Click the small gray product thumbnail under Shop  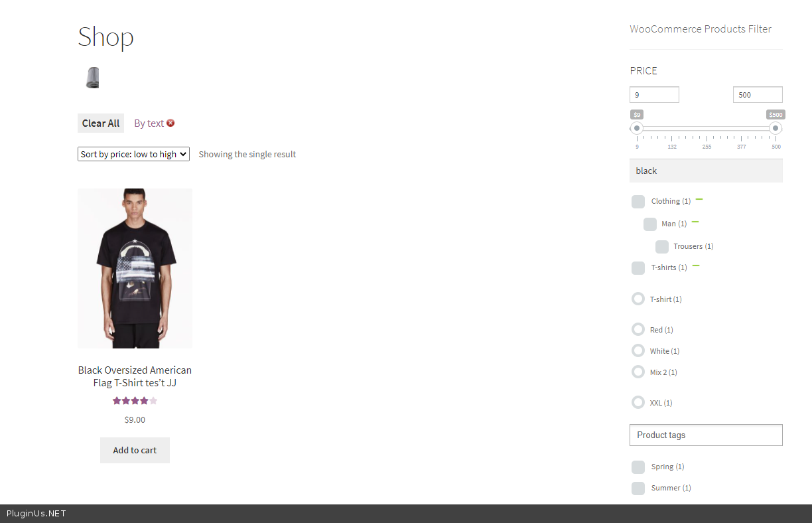[92, 78]
